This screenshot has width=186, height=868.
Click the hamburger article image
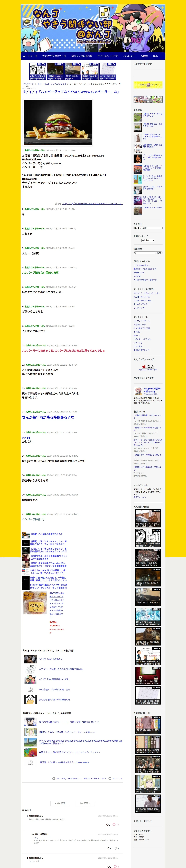pos(58,122)
